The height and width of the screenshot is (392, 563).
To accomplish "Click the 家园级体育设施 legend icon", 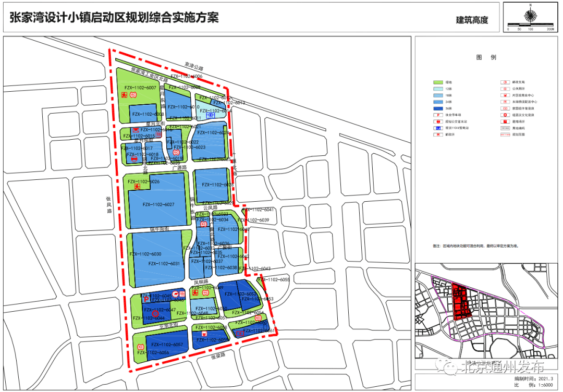I will 505,108.
